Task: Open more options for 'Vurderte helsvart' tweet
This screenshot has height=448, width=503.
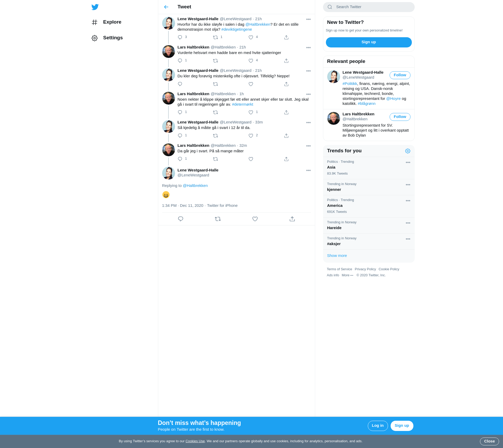Action: click(308, 47)
